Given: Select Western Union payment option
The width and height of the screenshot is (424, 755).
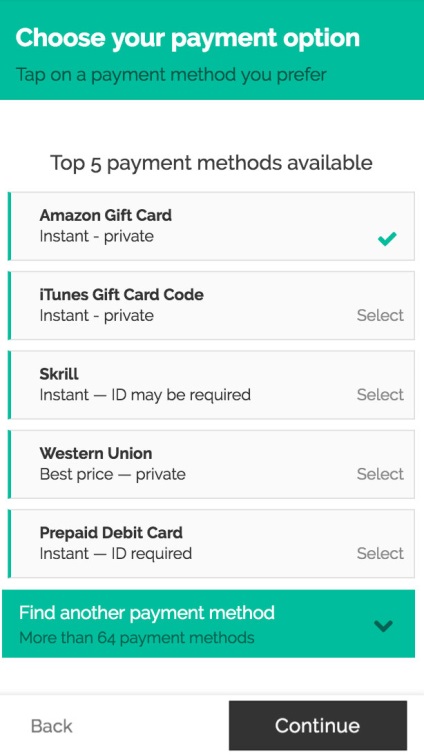Looking at the screenshot, I should pyautogui.click(x=211, y=464).
